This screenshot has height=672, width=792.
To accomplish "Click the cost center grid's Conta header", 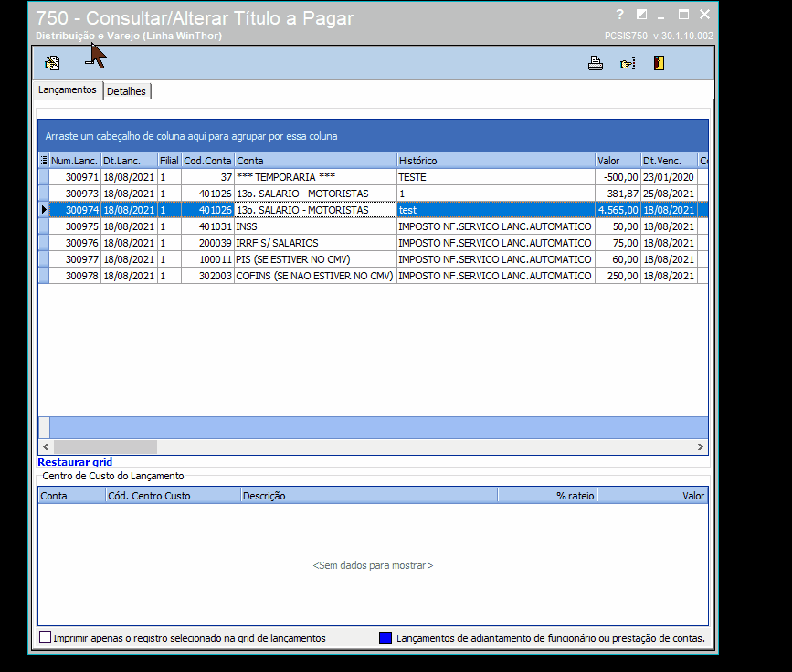I will tap(72, 496).
